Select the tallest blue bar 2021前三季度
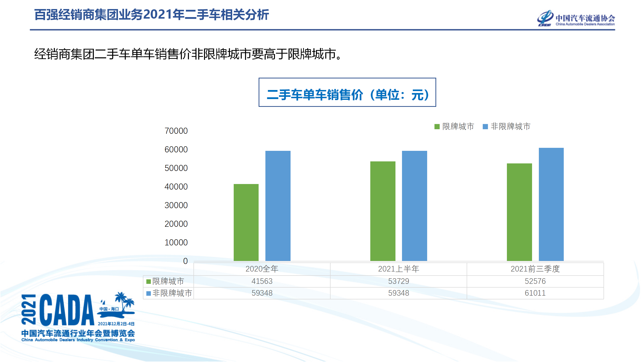644x362 pixels. click(551, 205)
